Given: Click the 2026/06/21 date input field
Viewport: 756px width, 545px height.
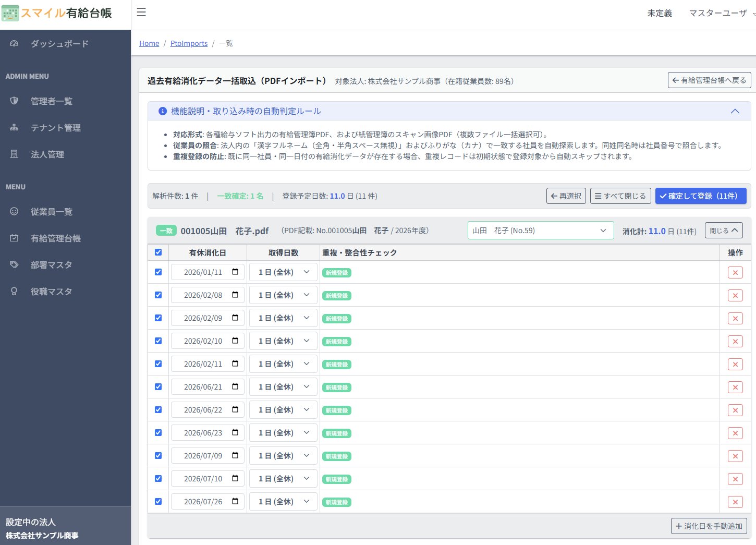Looking at the screenshot, I should (208, 387).
